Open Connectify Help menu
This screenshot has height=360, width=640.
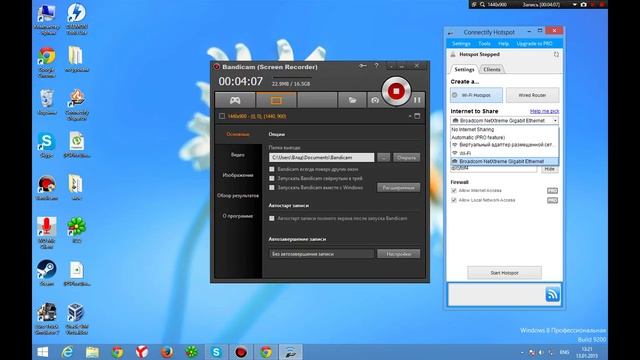point(503,44)
